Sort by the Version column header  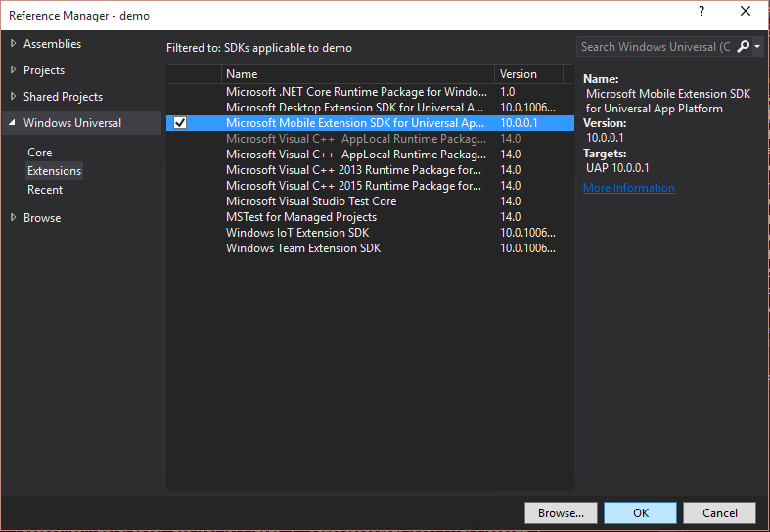click(528, 74)
